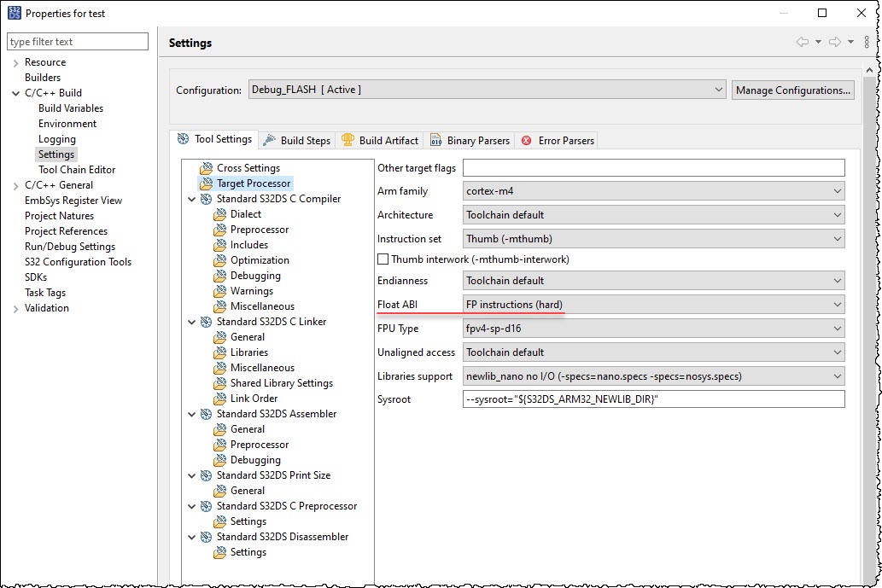This screenshot has height=588, width=882.
Task: Open the Configuration dropdown
Action: 487,90
